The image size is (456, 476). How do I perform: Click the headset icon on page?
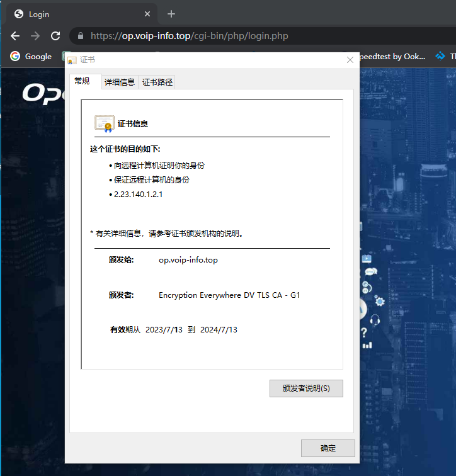[x=375, y=320]
